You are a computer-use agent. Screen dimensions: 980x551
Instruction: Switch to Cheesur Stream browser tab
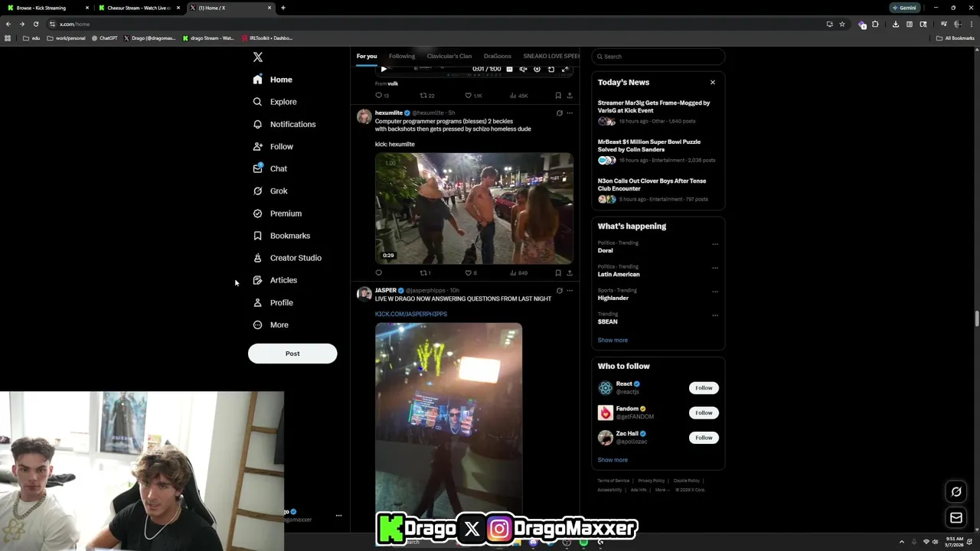[x=139, y=8]
